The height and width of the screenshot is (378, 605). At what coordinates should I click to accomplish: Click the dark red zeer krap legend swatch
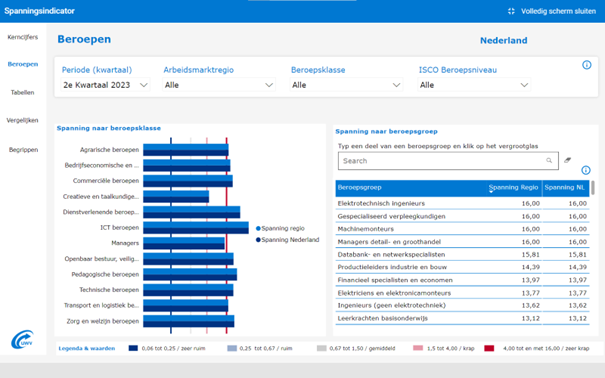[x=489, y=348]
